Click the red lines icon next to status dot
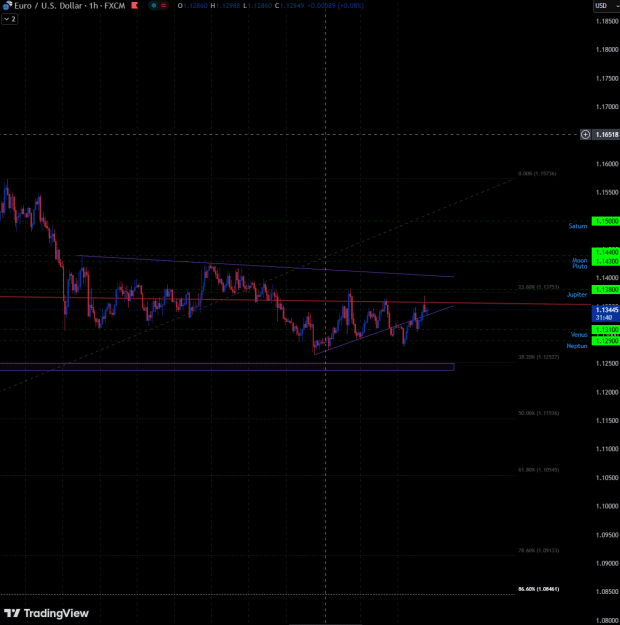The width and height of the screenshot is (620, 625). (163, 6)
